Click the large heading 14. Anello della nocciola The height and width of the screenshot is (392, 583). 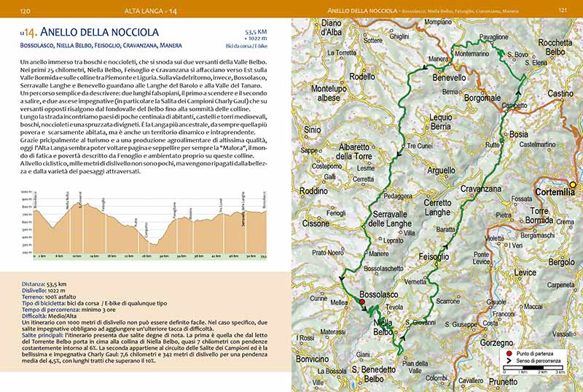[x=89, y=32]
